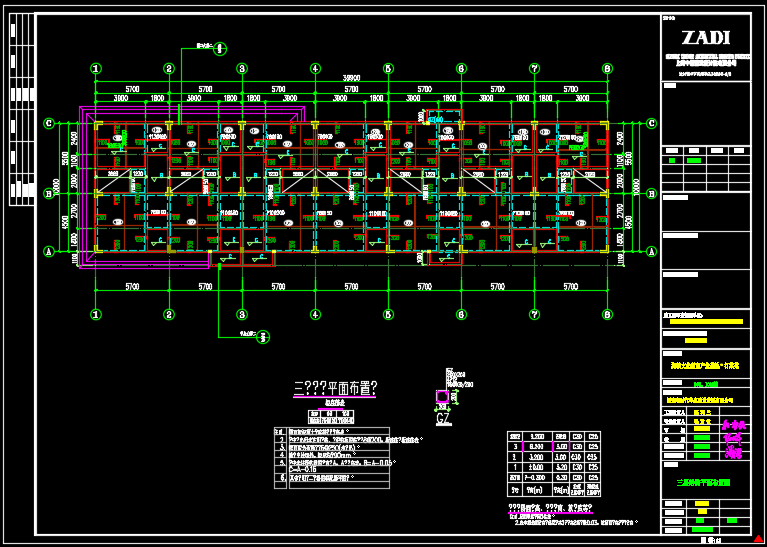The width and height of the screenshot is (767, 547).
Task: Select the magenta stamp text in the title block
Action: click(x=733, y=438)
